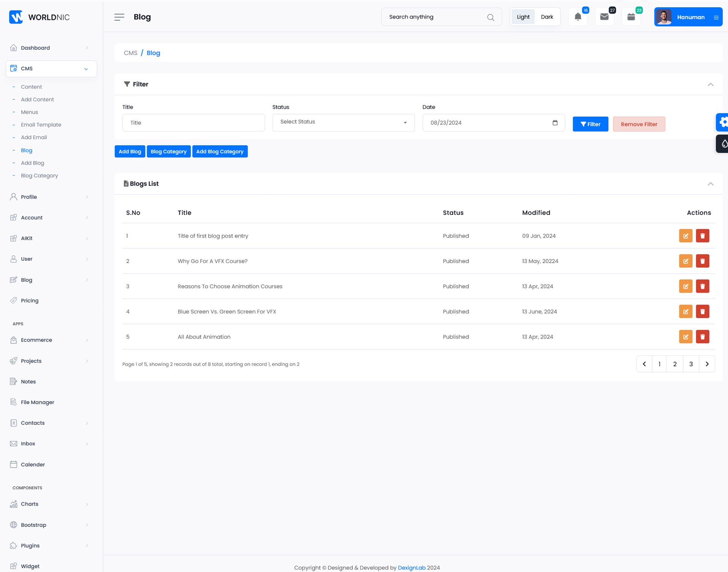Click the Title filter input field
728x572 pixels.
(193, 123)
